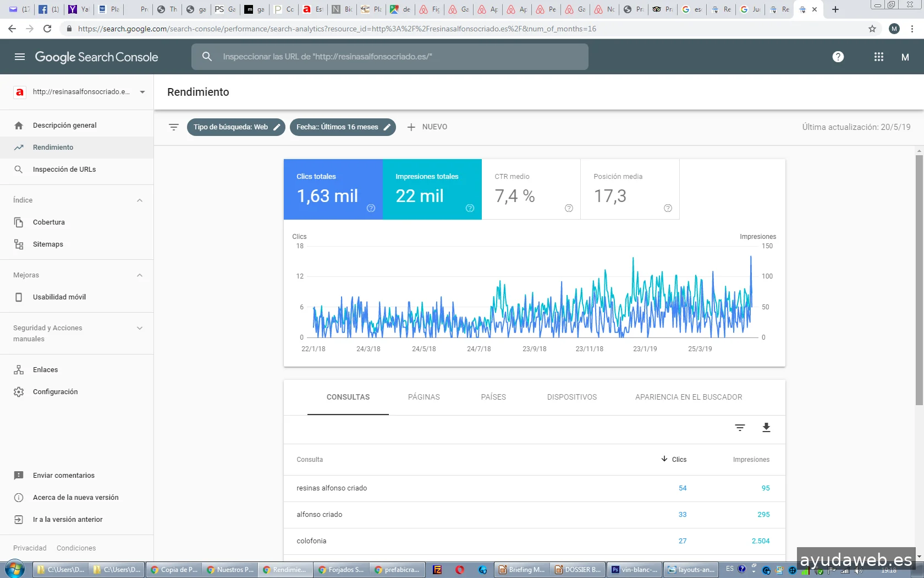The height and width of the screenshot is (578, 924).
Task: Download the queries table data
Action: (766, 428)
